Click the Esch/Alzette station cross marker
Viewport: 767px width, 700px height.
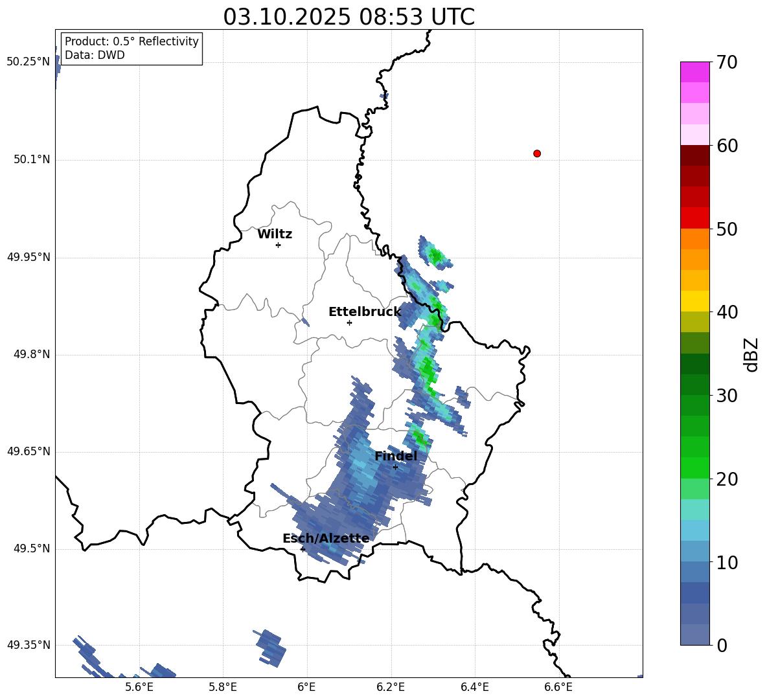(303, 549)
